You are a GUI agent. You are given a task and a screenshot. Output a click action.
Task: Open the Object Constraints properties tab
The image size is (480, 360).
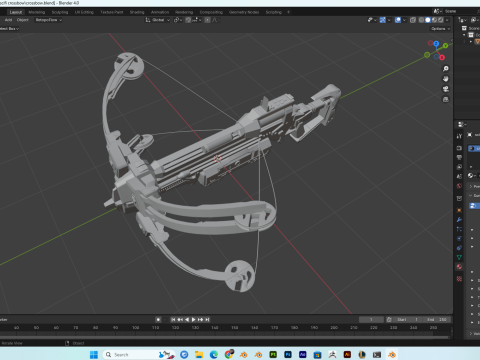[459, 248]
